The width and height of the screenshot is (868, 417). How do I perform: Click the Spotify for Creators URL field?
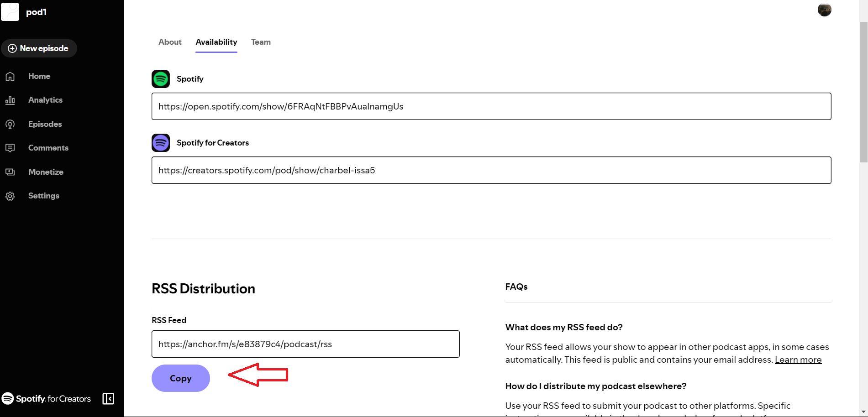point(491,170)
